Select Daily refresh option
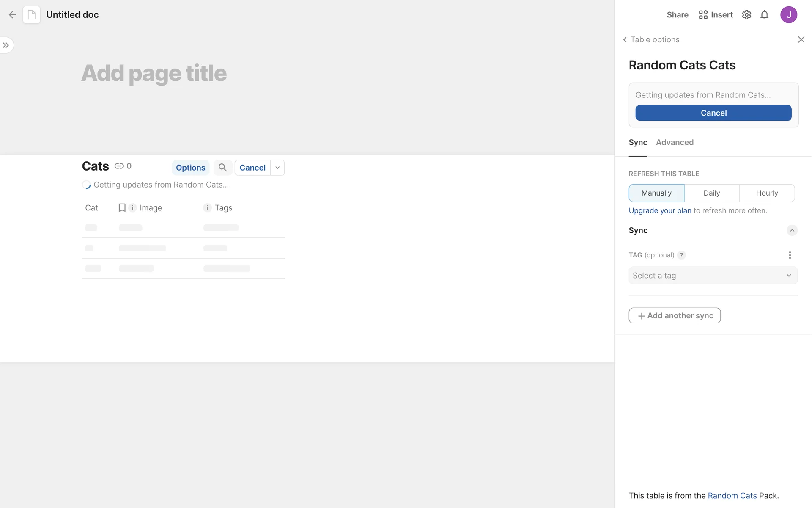 point(711,193)
